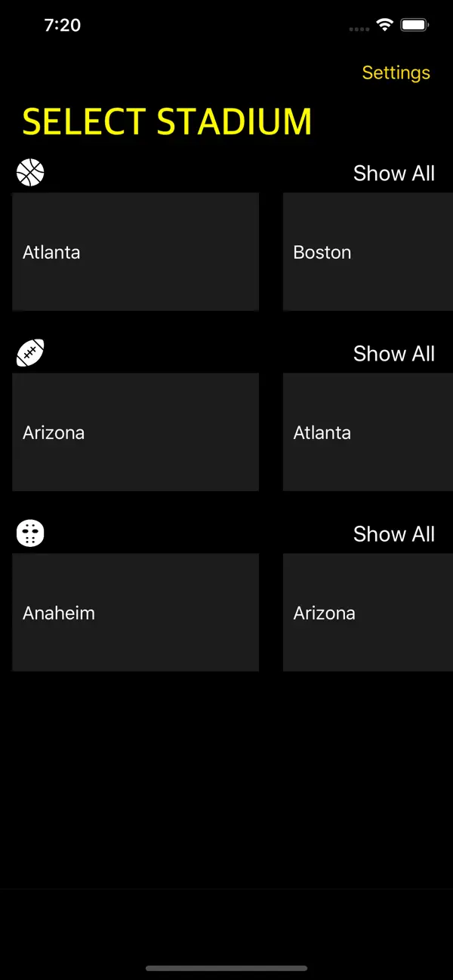Tap the home indicator bar
This screenshot has width=453, height=980.
(226, 969)
